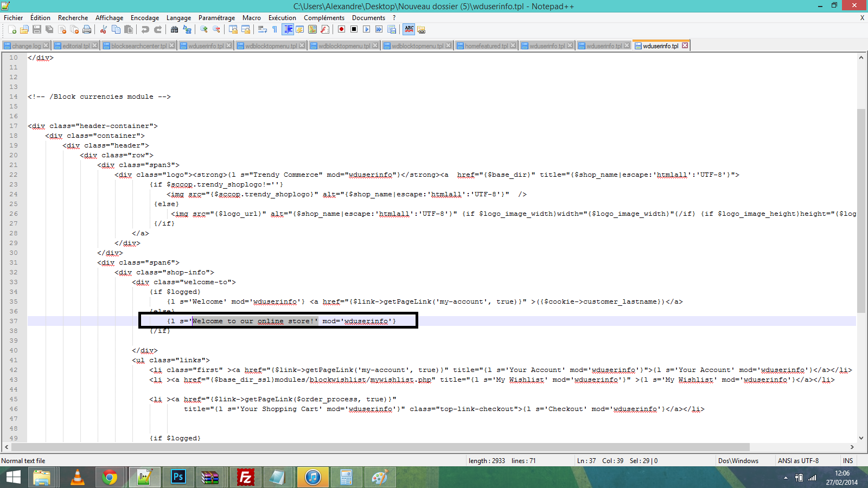Open the Compléments menu
Viewport: 868px width, 488px height.
click(324, 18)
